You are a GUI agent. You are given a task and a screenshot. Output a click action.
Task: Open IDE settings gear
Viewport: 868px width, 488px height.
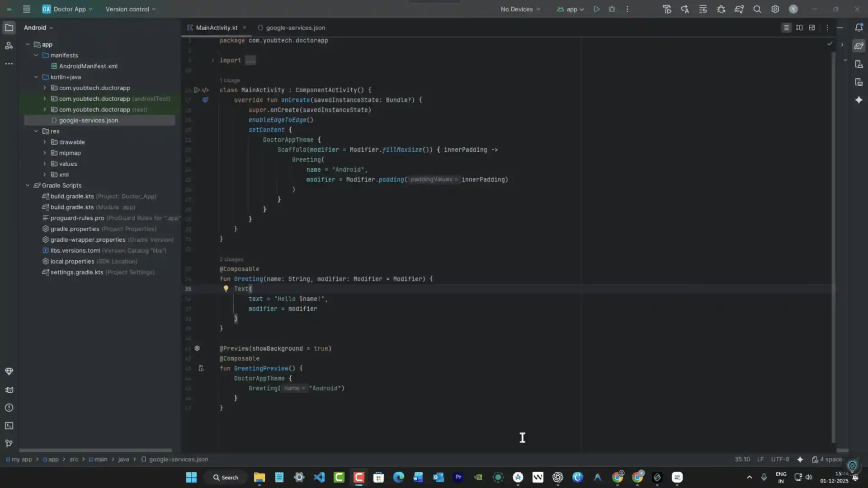pos(775,9)
